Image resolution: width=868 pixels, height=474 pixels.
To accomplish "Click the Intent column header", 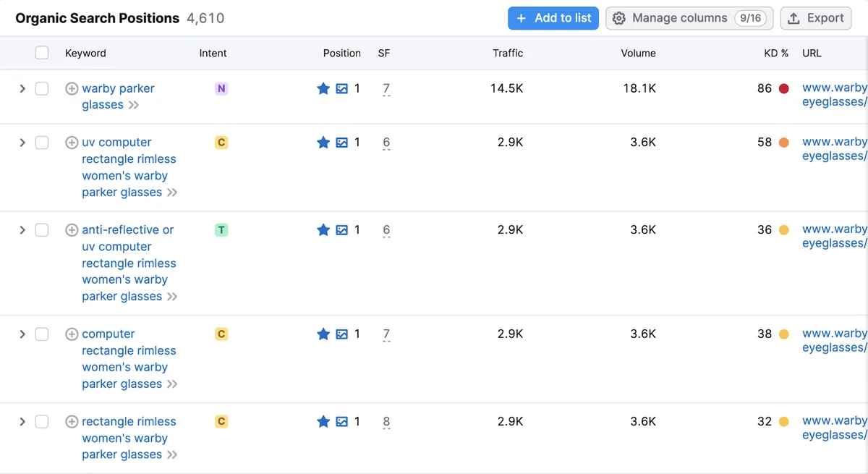I will pos(213,54).
